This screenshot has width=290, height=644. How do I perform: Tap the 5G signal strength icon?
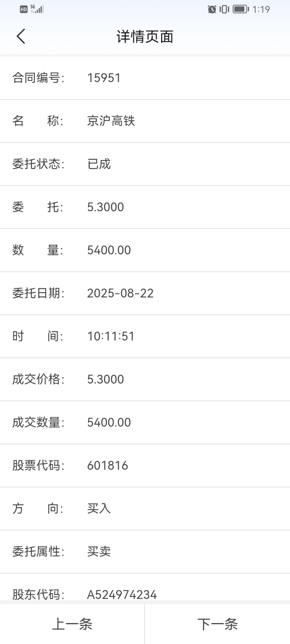point(37,9)
